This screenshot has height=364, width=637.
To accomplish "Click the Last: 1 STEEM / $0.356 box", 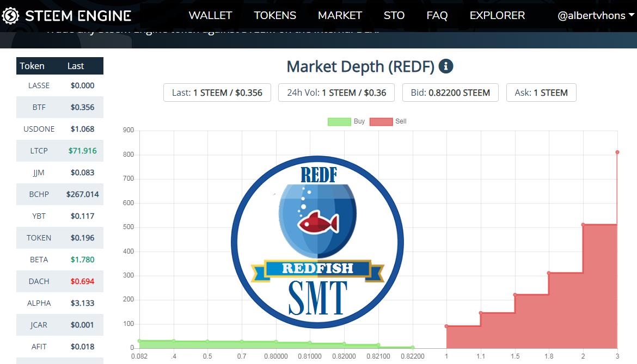I will [217, 92].
